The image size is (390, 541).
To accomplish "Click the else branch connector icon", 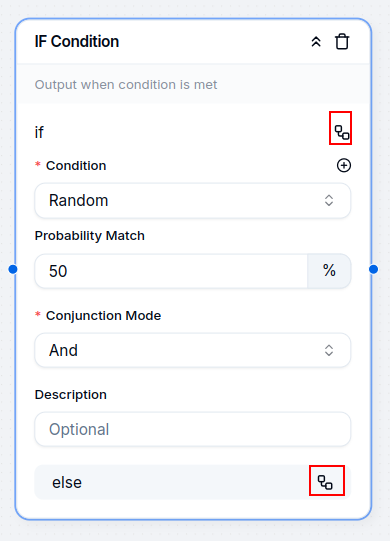I will 325,482.
